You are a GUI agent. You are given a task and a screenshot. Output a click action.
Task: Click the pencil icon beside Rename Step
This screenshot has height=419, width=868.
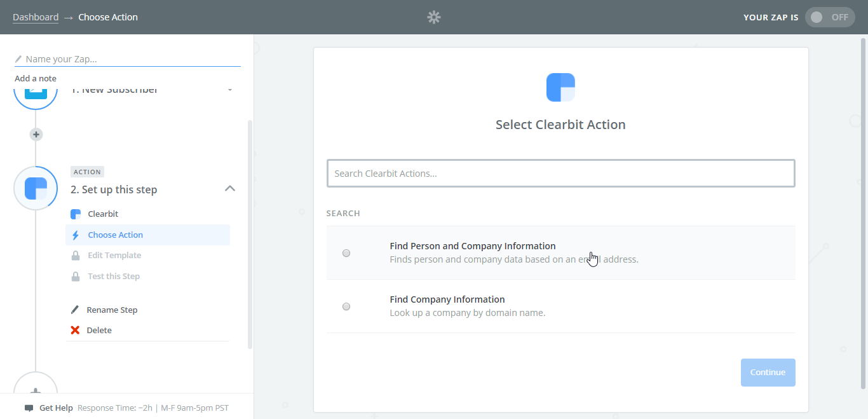click(x=75, y=310)
